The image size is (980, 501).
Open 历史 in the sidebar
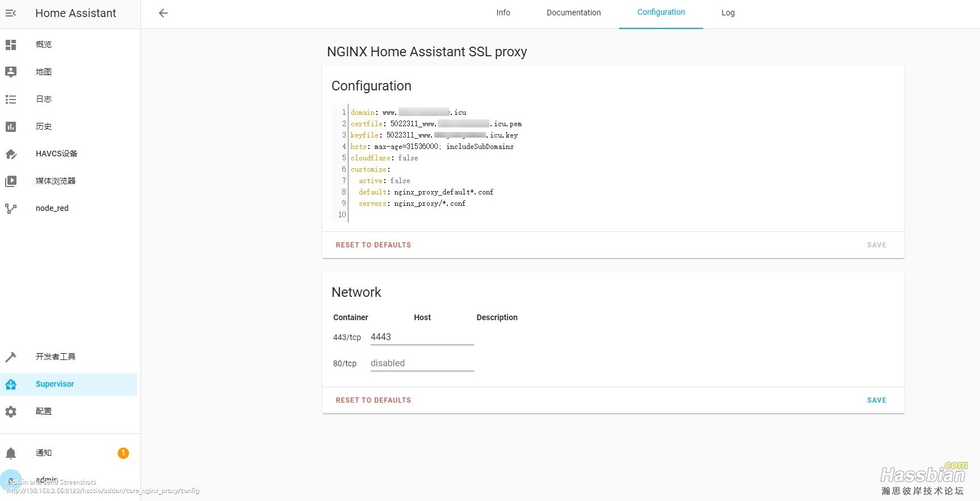pos(44,126)
